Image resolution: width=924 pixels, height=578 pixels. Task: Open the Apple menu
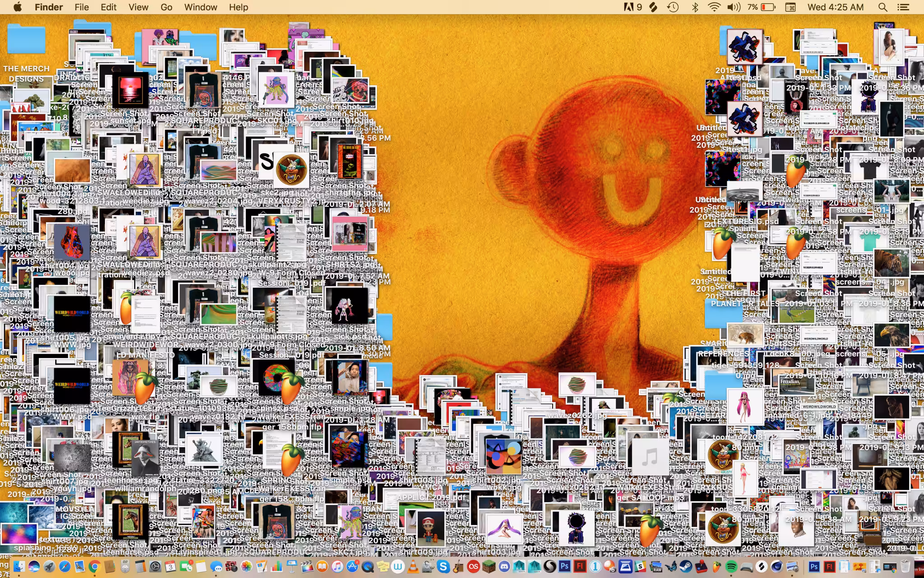point(18,7)
